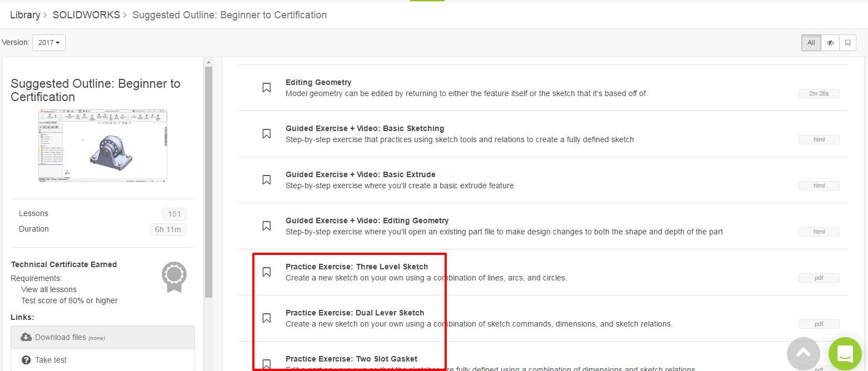The image size is (868, 371).
Task: Click the scroll-to-top arrow button
Action: coord(804,353)
